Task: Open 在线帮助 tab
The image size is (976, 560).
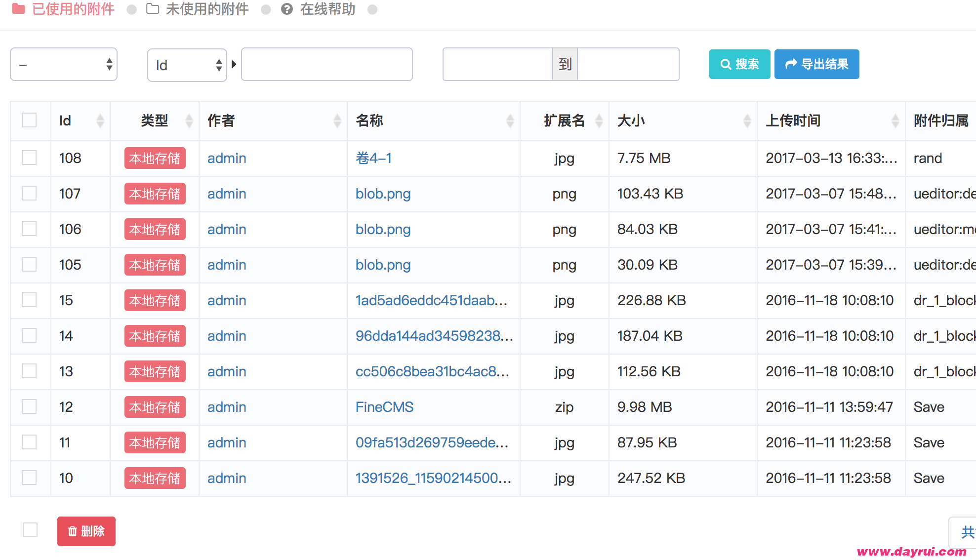Action: (x=327, y=9)
